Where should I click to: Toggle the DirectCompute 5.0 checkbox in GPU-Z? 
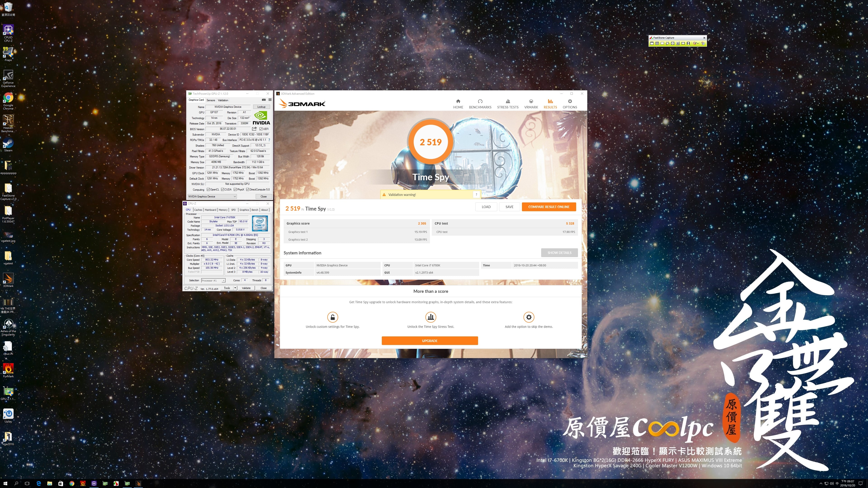pyautogui.click(x=248, y=189)
